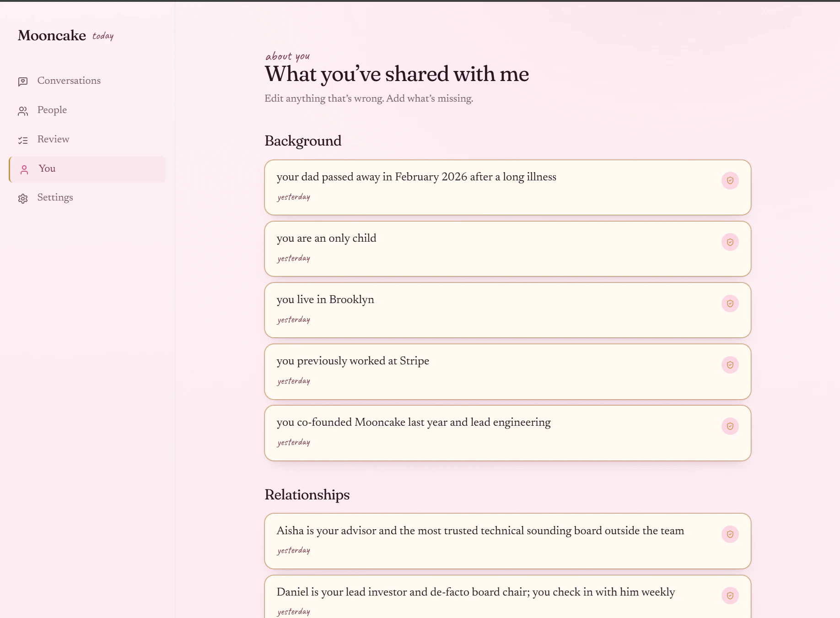The image size is (840, 618).
Task: Go to the People section
Action: point(52,110)
